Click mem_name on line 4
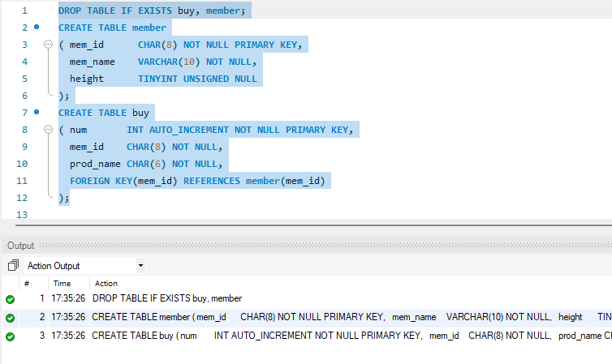Viewport: 612px width, 364px height. 93,62
